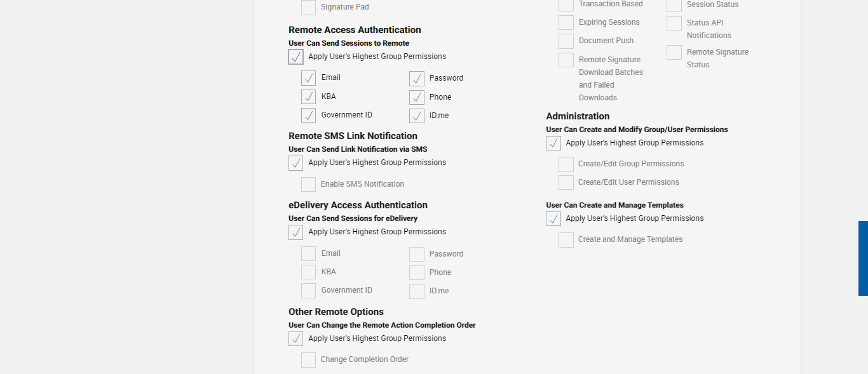Image resolution: width=868 pixels, height=374 pixels.
Task: Uncheck ID.me under Remote Access Authentication
Action: [x=417, y=116]
